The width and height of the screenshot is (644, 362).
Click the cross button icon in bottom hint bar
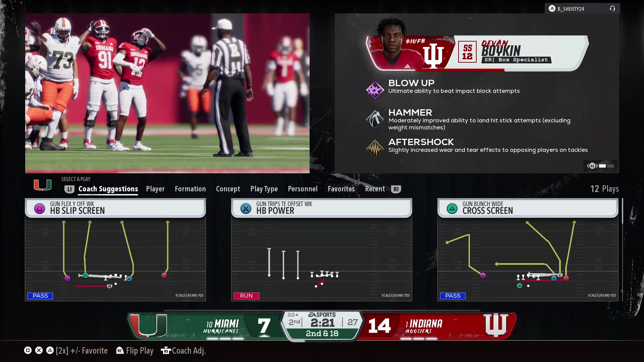click(39, 350)
